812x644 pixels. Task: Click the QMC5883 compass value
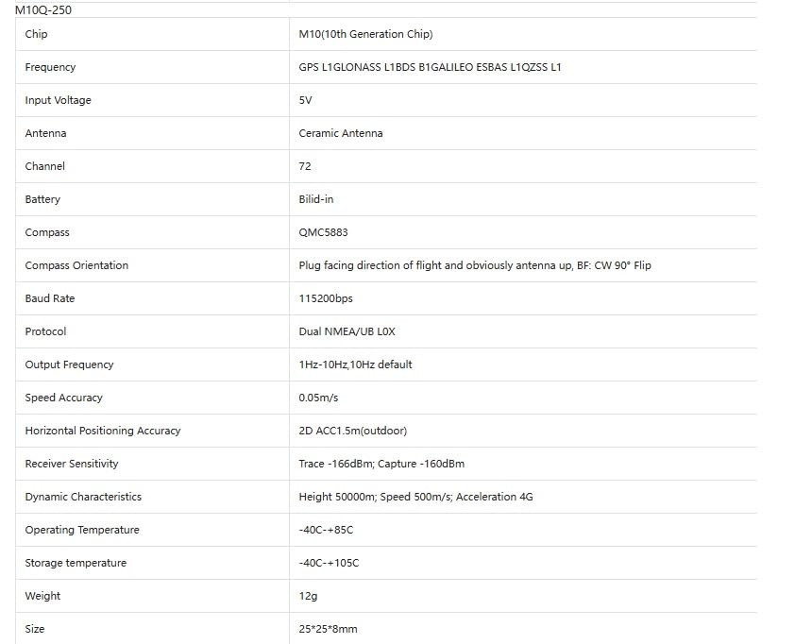pyautogui.click(x=323, y=232)
